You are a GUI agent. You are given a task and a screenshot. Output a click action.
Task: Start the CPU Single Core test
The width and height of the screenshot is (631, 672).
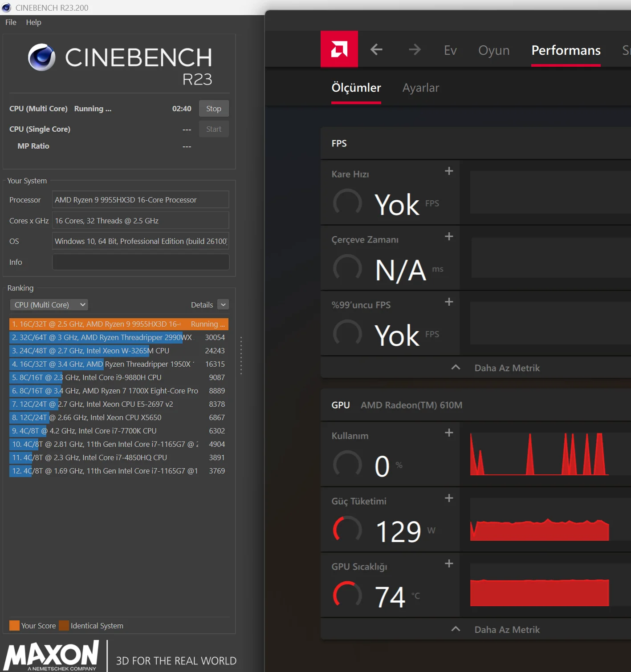click(x=214, y=129)
